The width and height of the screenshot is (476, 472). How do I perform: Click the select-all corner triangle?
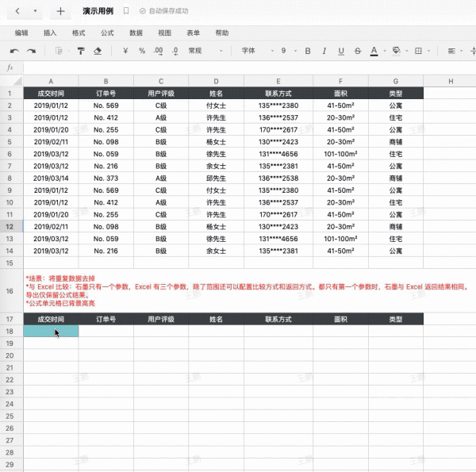[18, 81]
